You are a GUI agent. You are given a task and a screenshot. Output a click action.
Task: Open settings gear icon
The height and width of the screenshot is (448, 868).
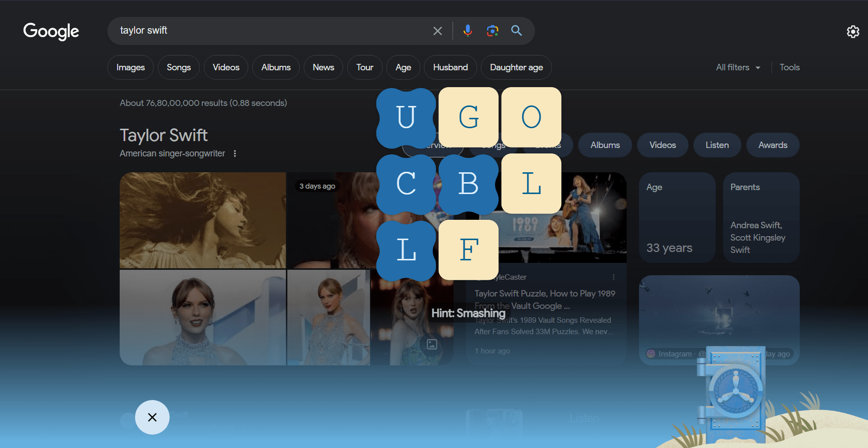click(853, 32)
